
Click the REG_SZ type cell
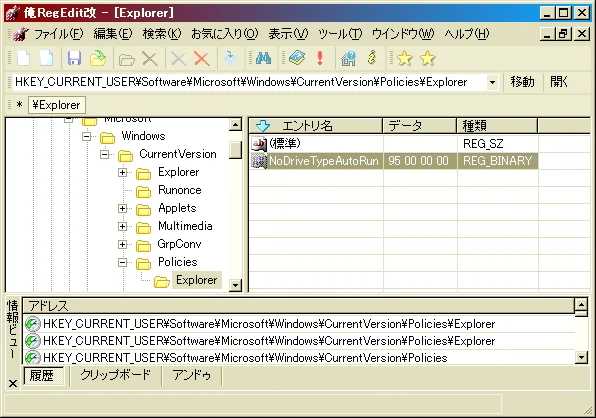coord(497,143)
